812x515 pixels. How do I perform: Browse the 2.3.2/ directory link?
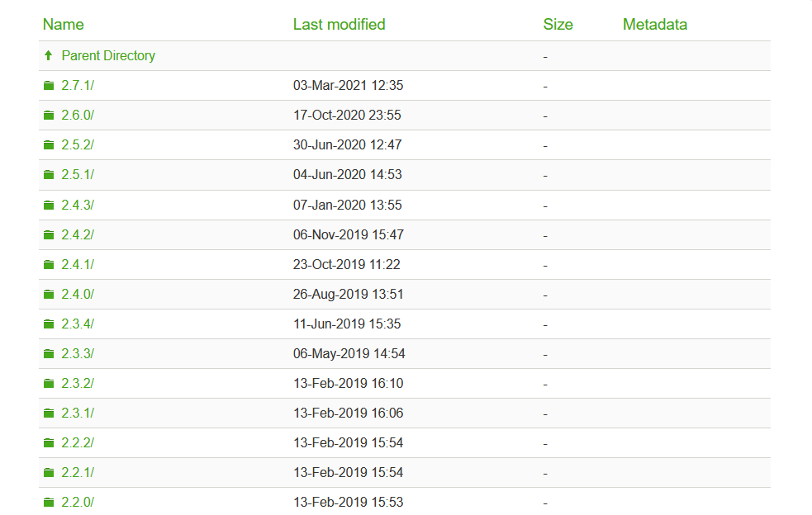(x=78, y=384)
